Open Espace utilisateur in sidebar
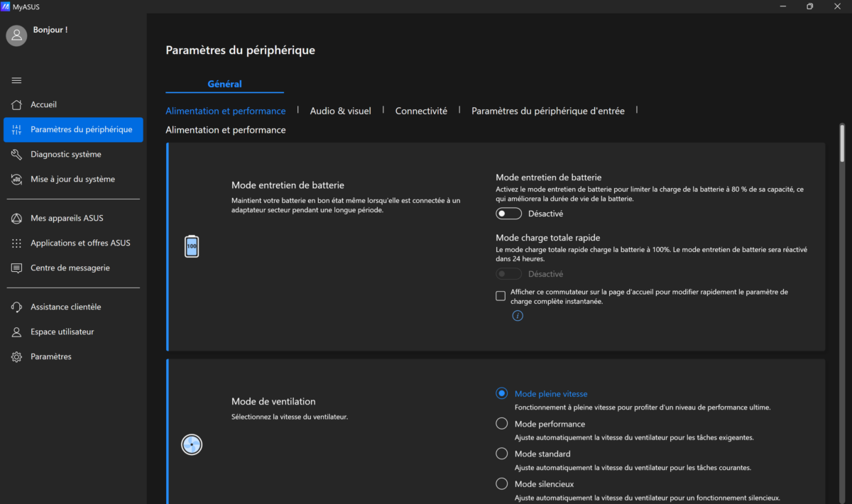The width and height of the screenshot is (852, 504). (x=62, y=332)
